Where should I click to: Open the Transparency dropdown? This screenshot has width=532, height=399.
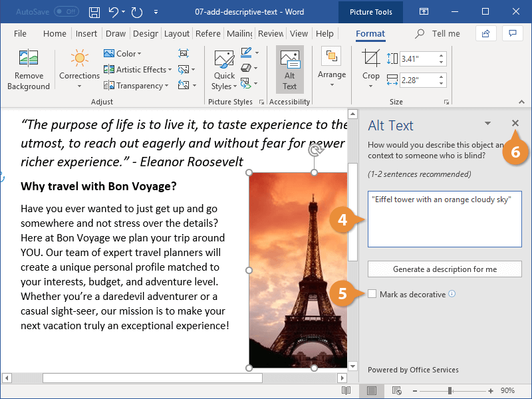(136, 86)
